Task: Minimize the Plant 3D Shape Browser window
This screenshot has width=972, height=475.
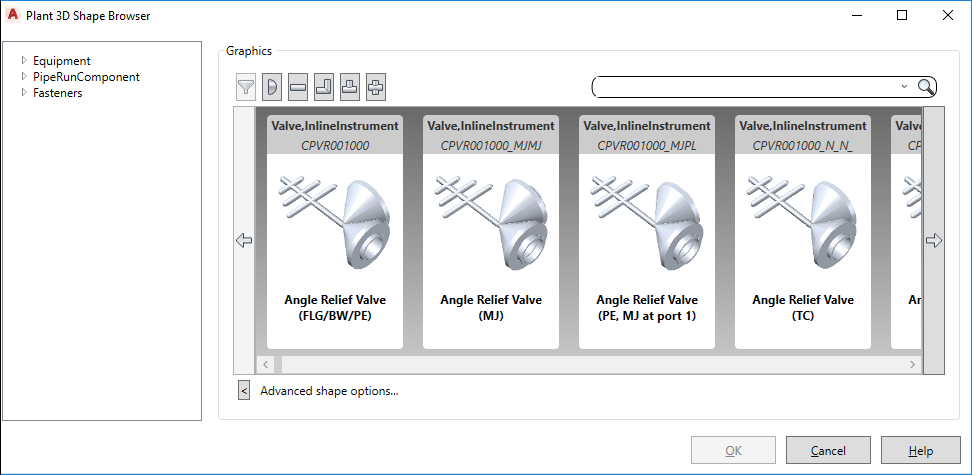Action: point(857,16)
